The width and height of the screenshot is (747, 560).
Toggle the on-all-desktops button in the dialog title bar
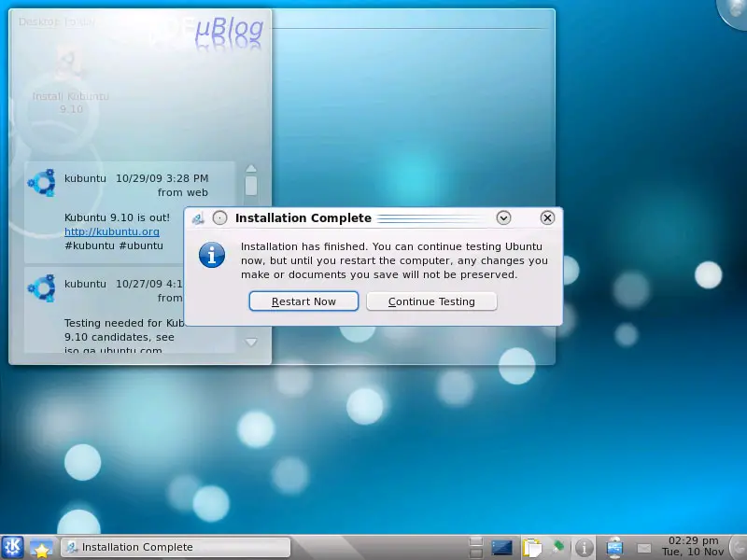click(219, 218)
